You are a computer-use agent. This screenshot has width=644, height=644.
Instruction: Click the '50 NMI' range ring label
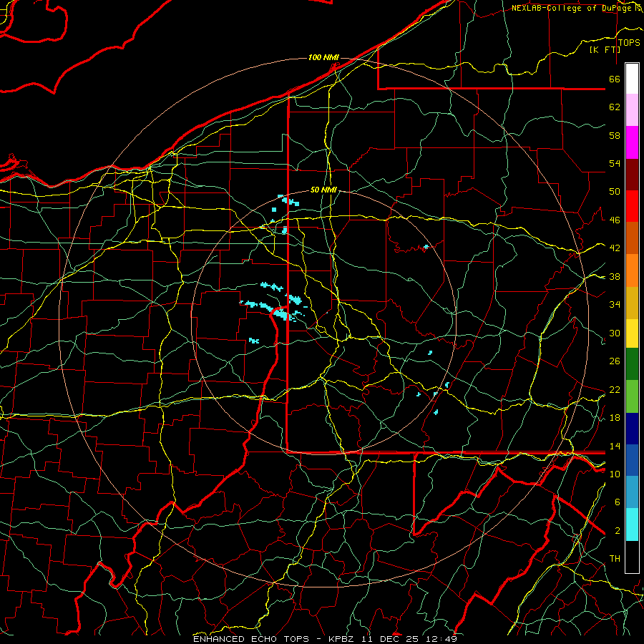pos(323,190)
